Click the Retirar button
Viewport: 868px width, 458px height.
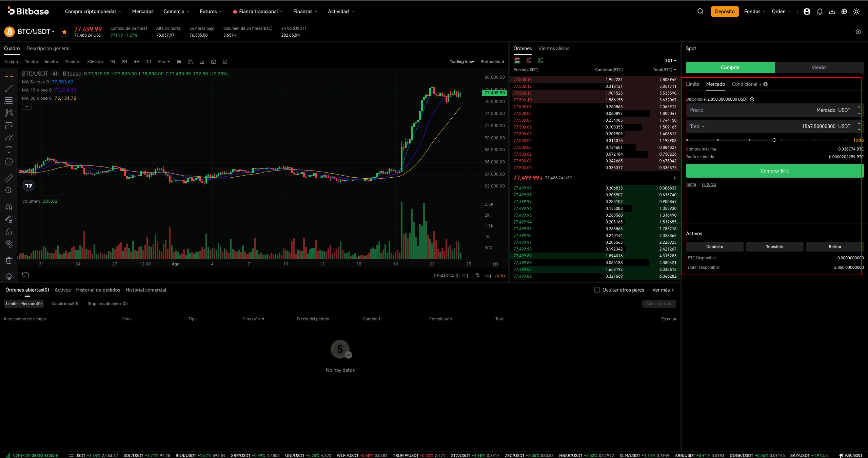[x=835, y=247]
